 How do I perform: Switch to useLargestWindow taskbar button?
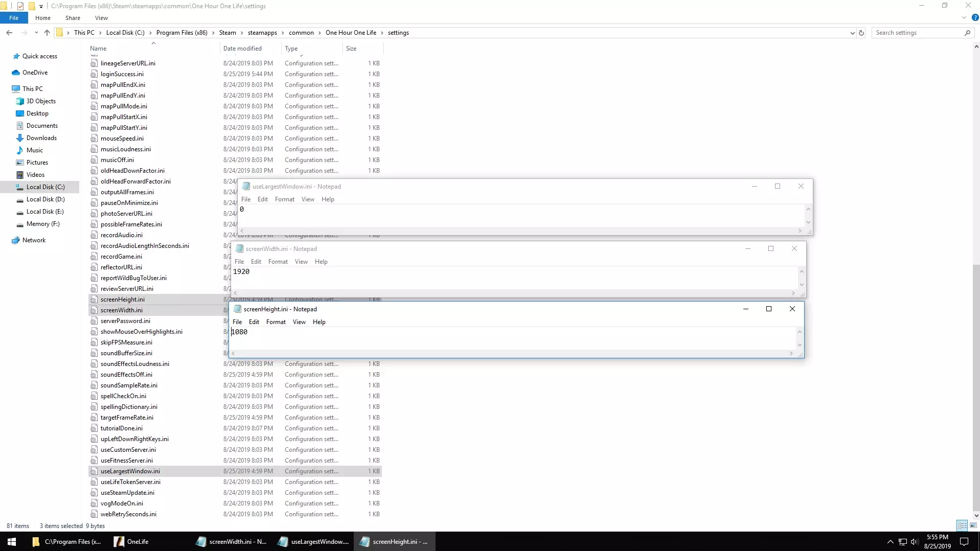[x=314, y=541]
